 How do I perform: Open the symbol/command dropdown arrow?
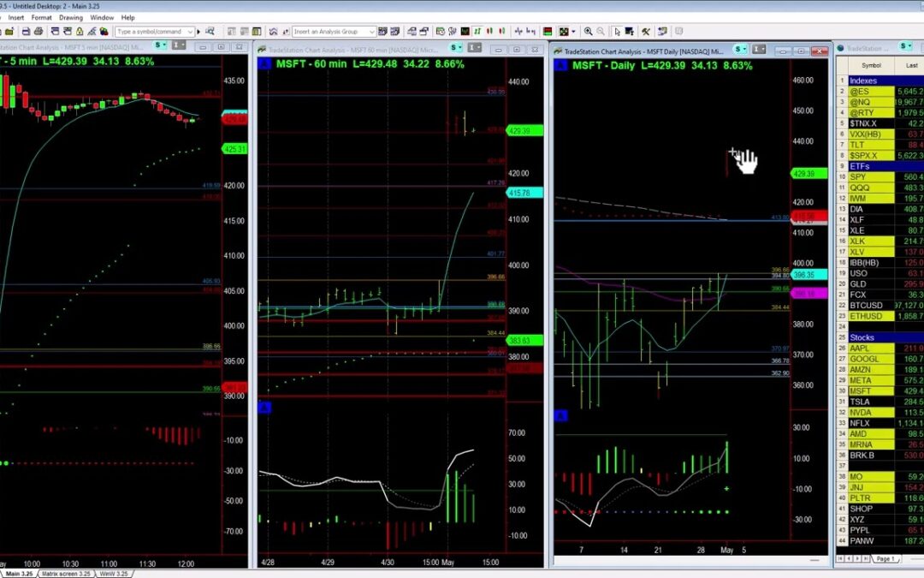[190, 32]
